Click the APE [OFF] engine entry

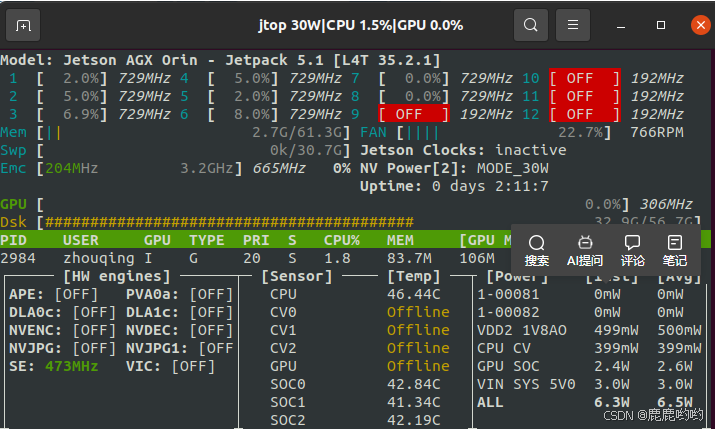click(x=53, y=295)
